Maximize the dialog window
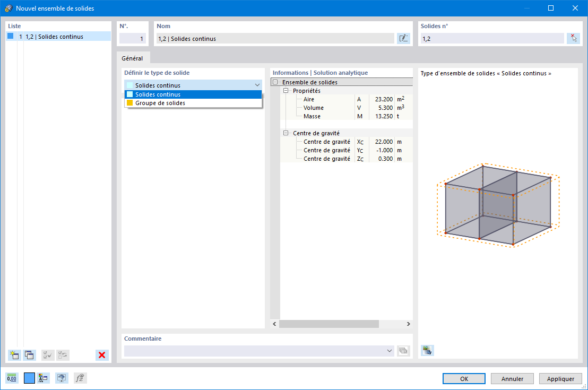 click(x=551, y=8)
